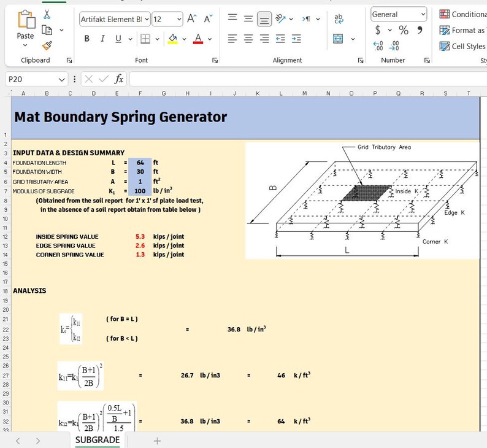Switch to the SUBGRADE sheet tab
The image size is (487, 448).
(97, 440)
